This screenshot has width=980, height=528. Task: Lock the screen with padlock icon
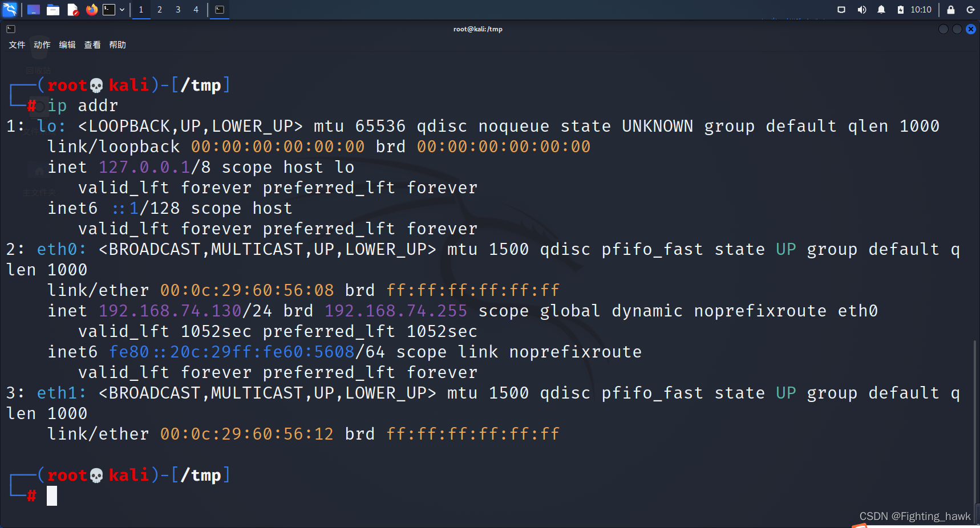click(x=951, y=10)
